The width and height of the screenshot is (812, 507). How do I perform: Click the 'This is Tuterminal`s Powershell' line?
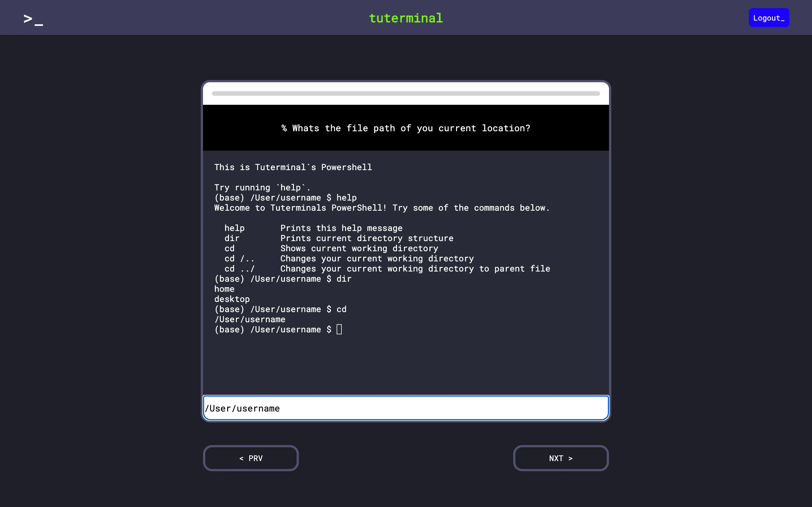293,167
